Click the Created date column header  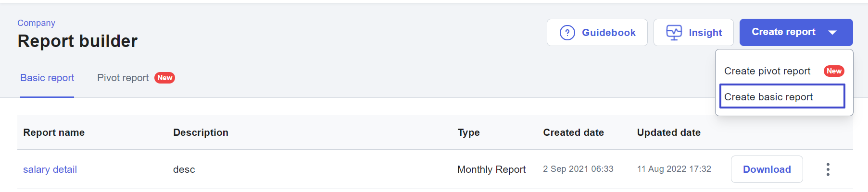(x=573, y=132)
